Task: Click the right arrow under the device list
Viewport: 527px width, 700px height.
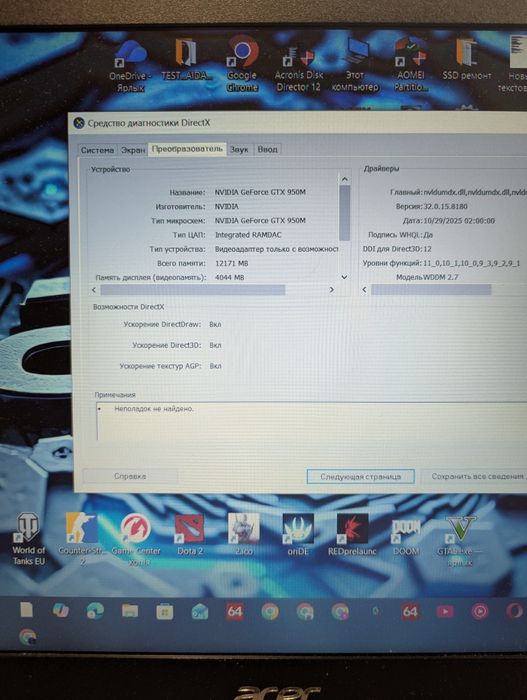Action: 331,290
